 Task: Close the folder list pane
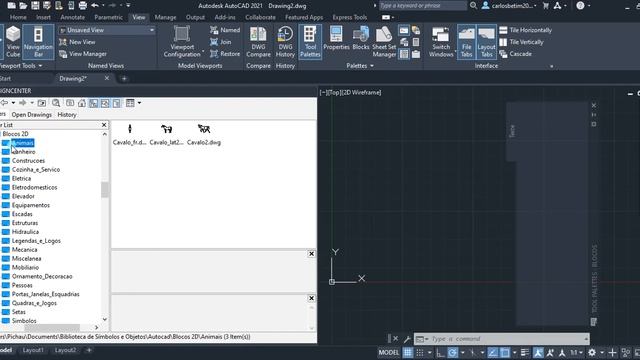(x=104, y=125)
